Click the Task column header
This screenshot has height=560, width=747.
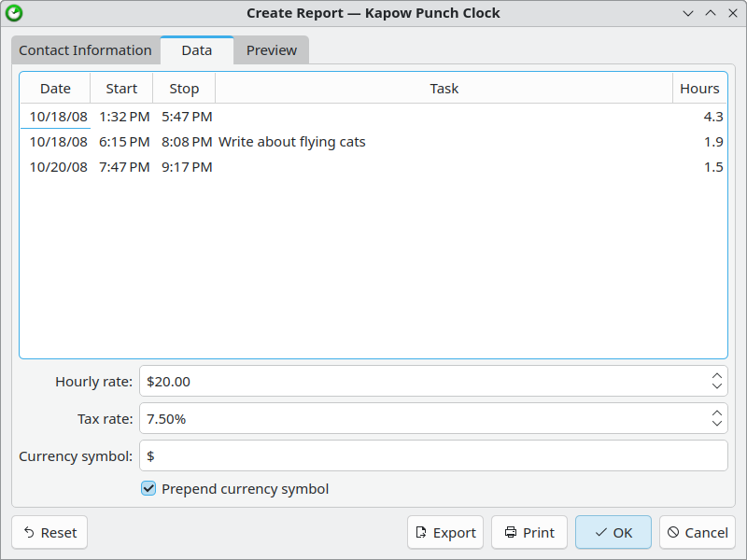[444, 89]
